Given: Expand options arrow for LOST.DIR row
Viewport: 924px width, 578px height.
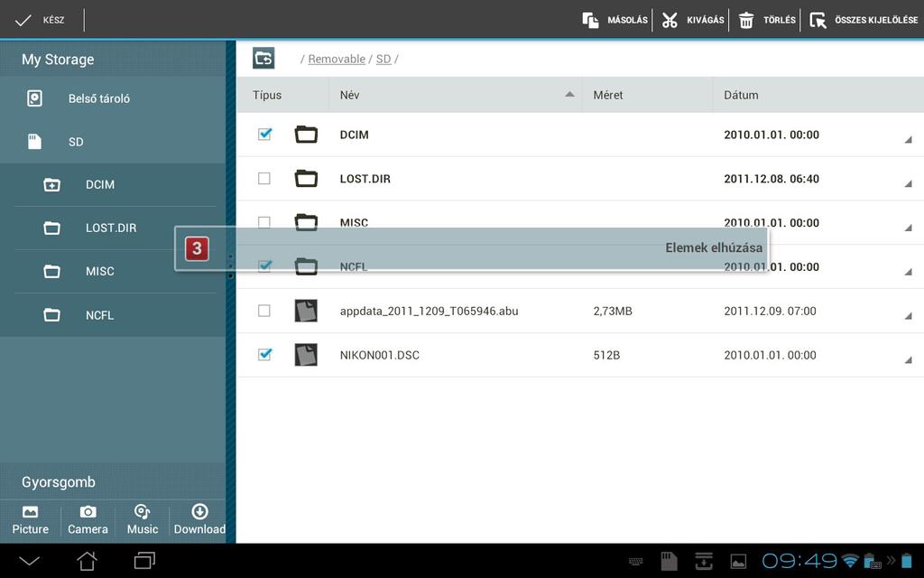Looking at the screenshot, I should click(908, 184).
